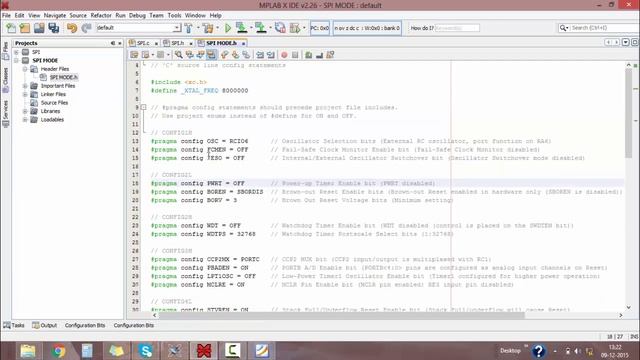This screenshot has width=640, height=360.
Task: Expand the SPI project node
Action: pos(16,52)
